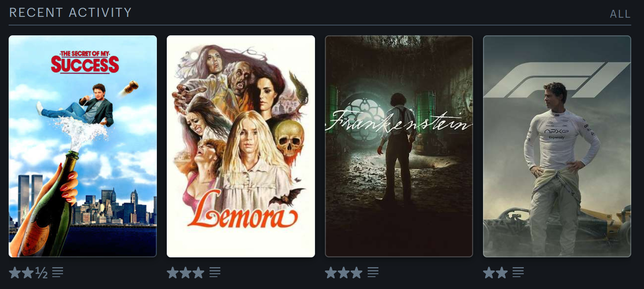This screenshot has height=289, width=644.
Task: Open review icon under Secret of My Success
Action: click(58, 272)
